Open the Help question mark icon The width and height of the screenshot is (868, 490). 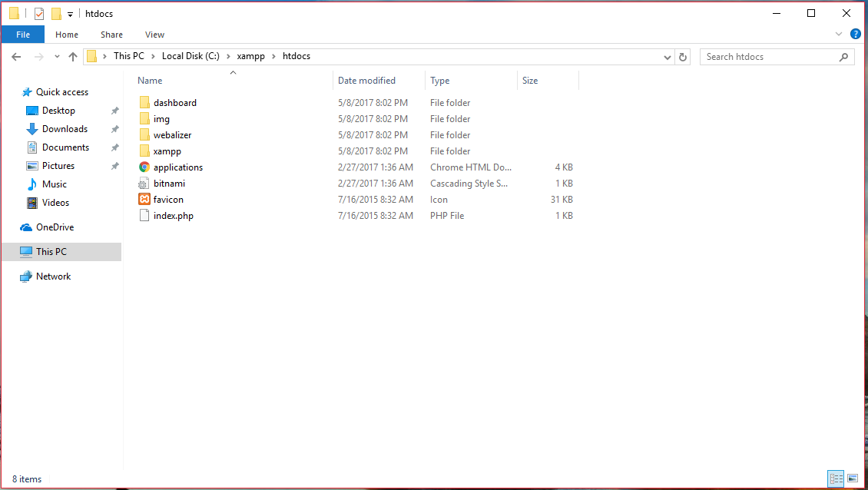[x=855, y=35]
